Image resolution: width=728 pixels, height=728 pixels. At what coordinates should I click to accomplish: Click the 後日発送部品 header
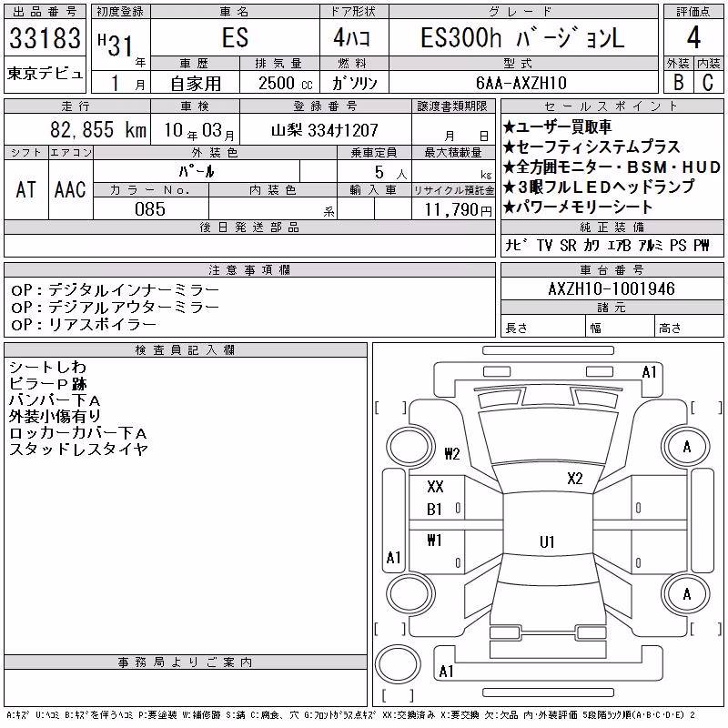tap(249, 227)
